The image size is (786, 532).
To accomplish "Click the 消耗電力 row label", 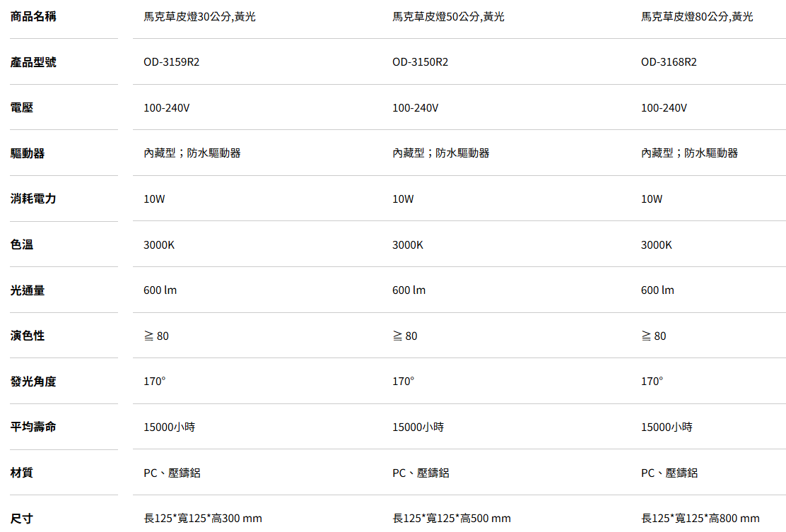I will (33, 199).
